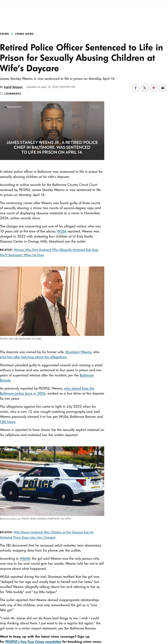
Task: Open the Crime breadcrumb section
Action: tap(4, 34)
